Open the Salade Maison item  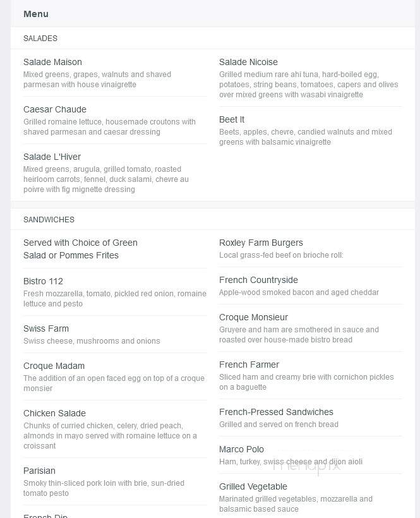click(x=52, y=62)
